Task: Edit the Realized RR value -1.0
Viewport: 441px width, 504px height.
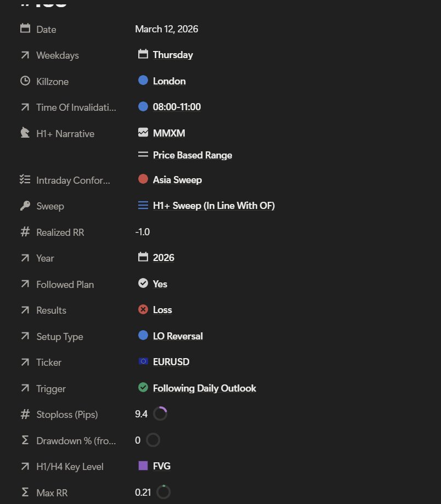Action: tap(143, 232)
